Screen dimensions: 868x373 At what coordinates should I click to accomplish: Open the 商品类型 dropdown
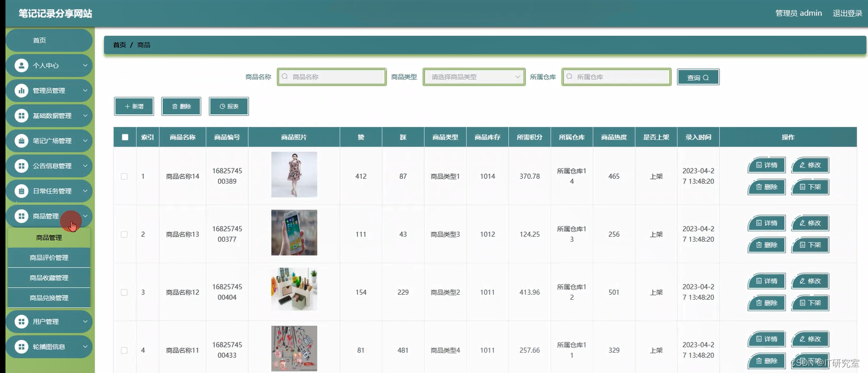[x=474, y=77]
